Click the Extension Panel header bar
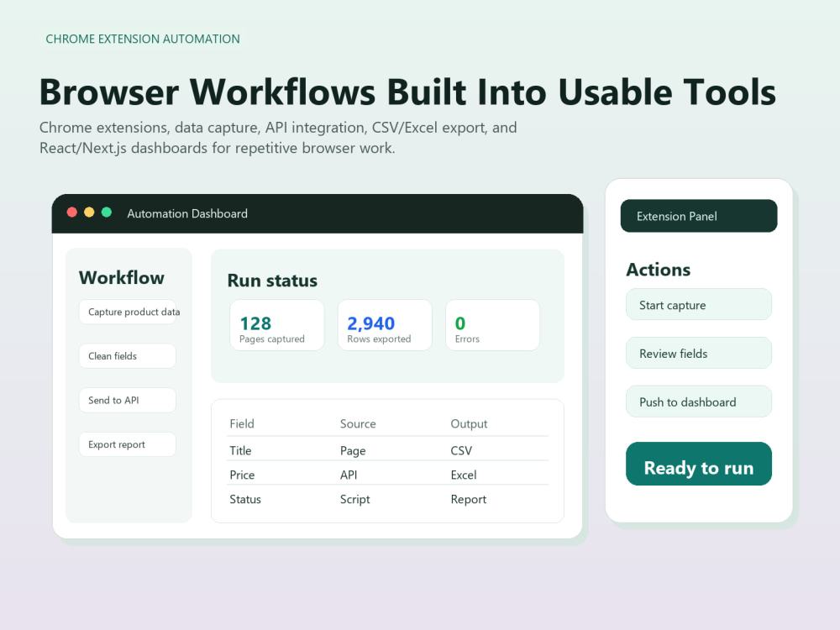840x630 pixels. click(699, 216)
